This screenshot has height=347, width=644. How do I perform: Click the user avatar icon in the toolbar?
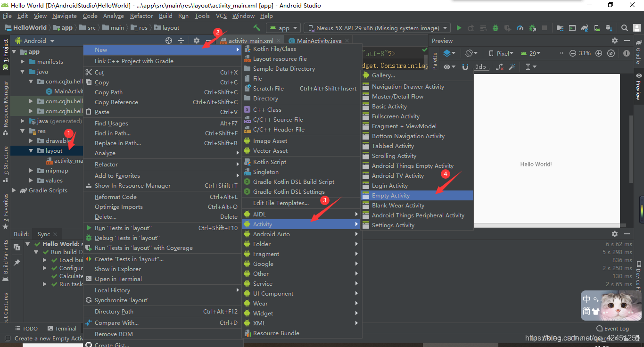[x=636, y=28]
